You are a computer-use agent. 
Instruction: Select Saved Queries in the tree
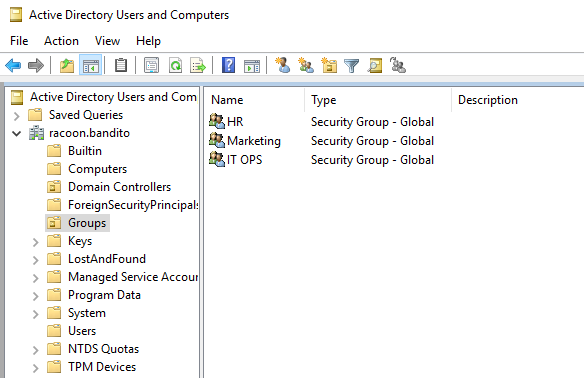tap(86, 115)
